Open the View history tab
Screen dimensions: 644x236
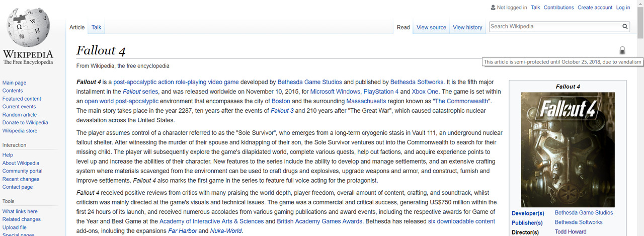pyautogui.click(x=467, y=28)
